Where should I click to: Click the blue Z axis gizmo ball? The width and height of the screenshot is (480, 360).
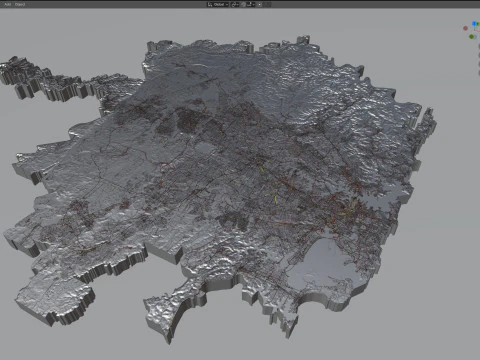pyautogui.click(x=474, y=24)
